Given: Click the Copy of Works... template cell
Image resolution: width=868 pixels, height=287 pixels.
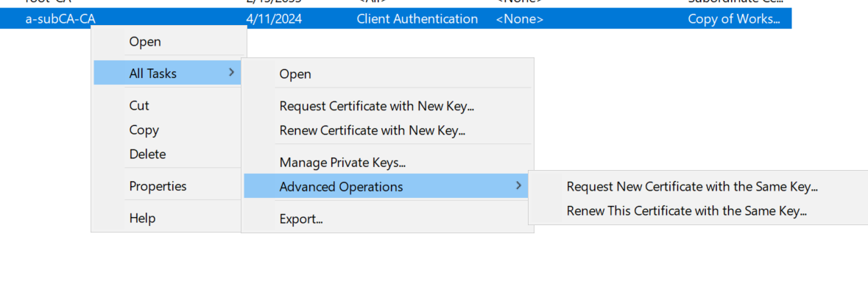Looking at the screenshot, I should click(734, 19).
